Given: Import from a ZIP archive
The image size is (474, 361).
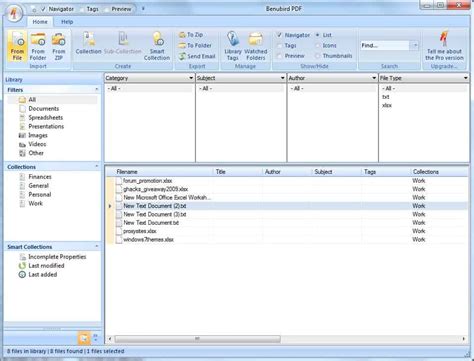Looking at the screenshot, I should click(59, 46).
